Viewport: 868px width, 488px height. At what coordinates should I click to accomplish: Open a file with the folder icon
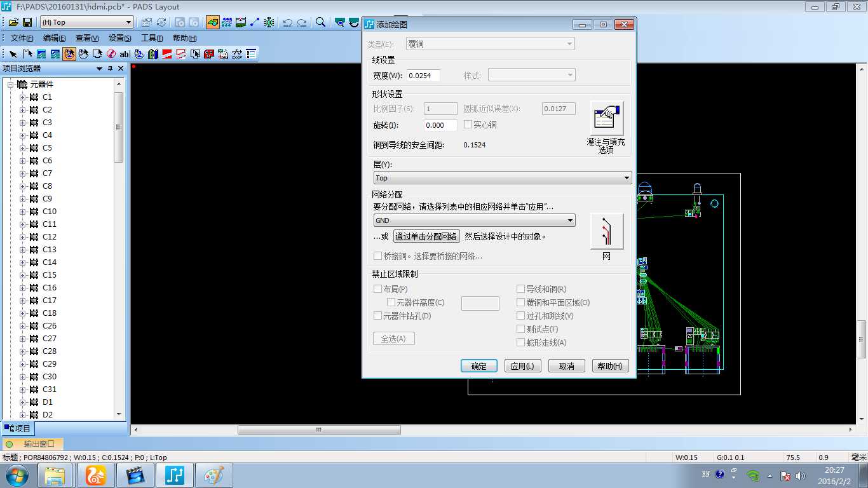click(13, 22)
